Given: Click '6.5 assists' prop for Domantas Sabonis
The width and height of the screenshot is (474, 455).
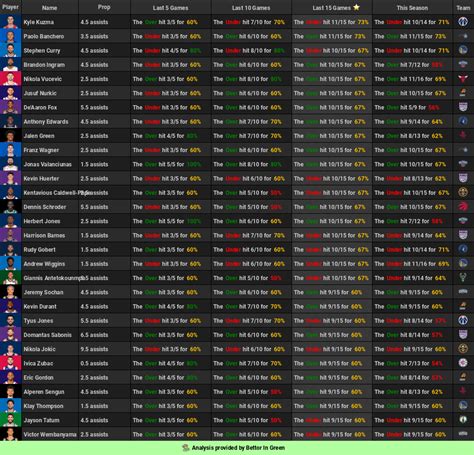Looking at the screenshot, I should point(94,335).
